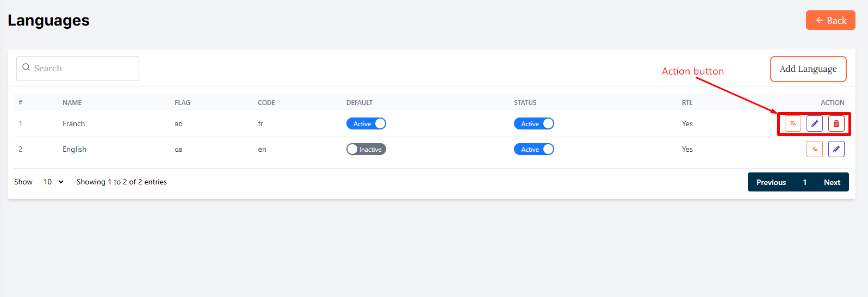Toggle the Status switch for Franch
The image size is (868, 297).
534,124
